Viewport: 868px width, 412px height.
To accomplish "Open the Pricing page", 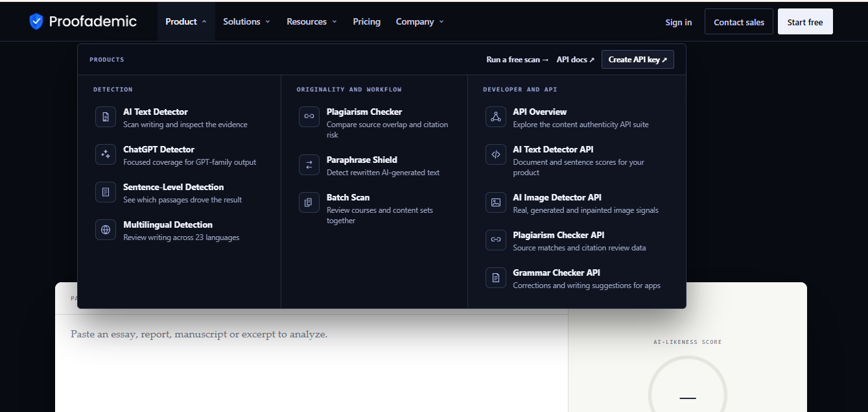I will tap(367, 21).
